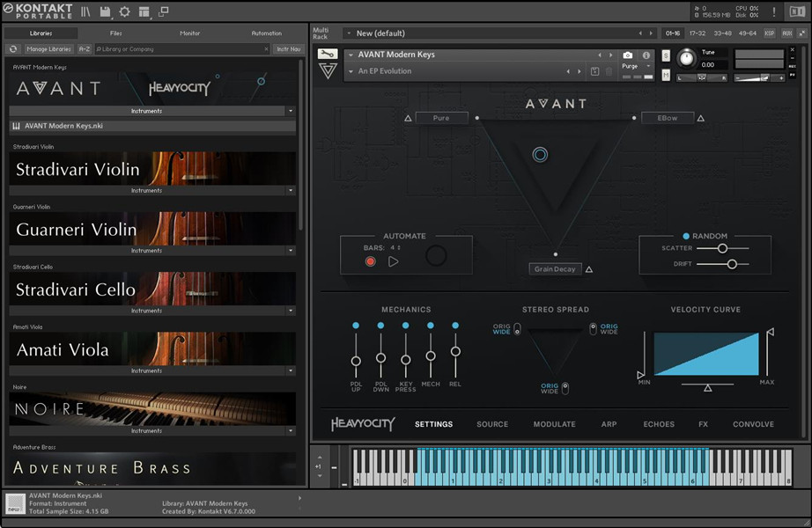Click the Manage Libraries button

(48, 49)
